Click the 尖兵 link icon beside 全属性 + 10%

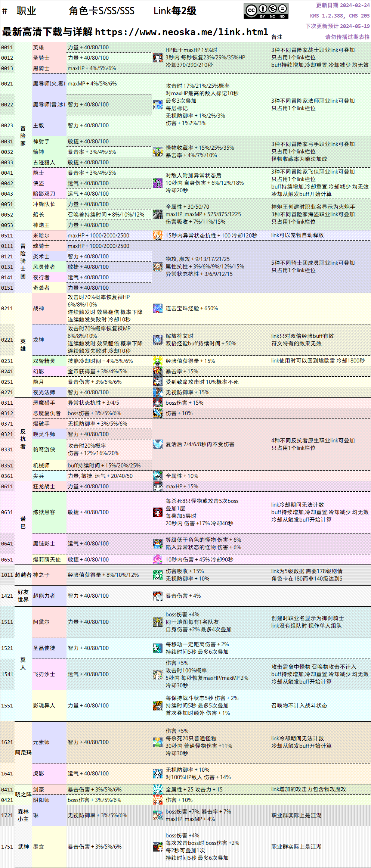point(158,476)
